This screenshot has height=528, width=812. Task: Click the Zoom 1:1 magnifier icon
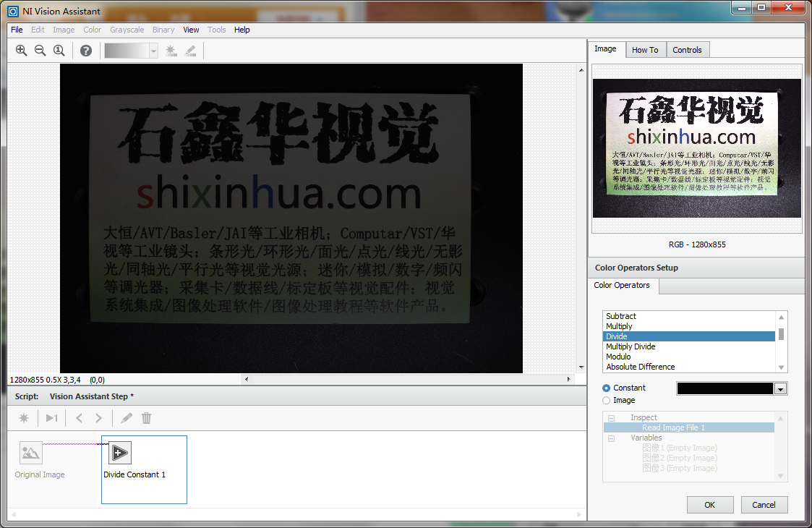tap(59, 50)
